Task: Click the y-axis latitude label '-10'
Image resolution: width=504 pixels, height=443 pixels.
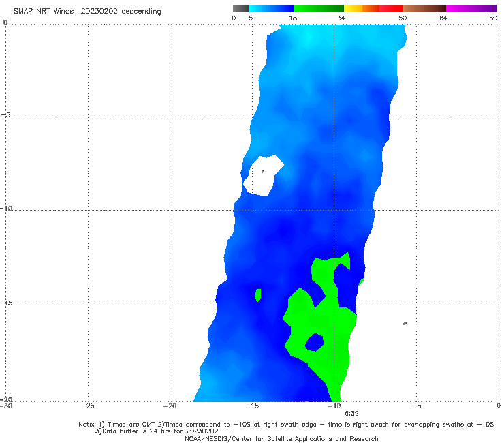Action: 6,208
